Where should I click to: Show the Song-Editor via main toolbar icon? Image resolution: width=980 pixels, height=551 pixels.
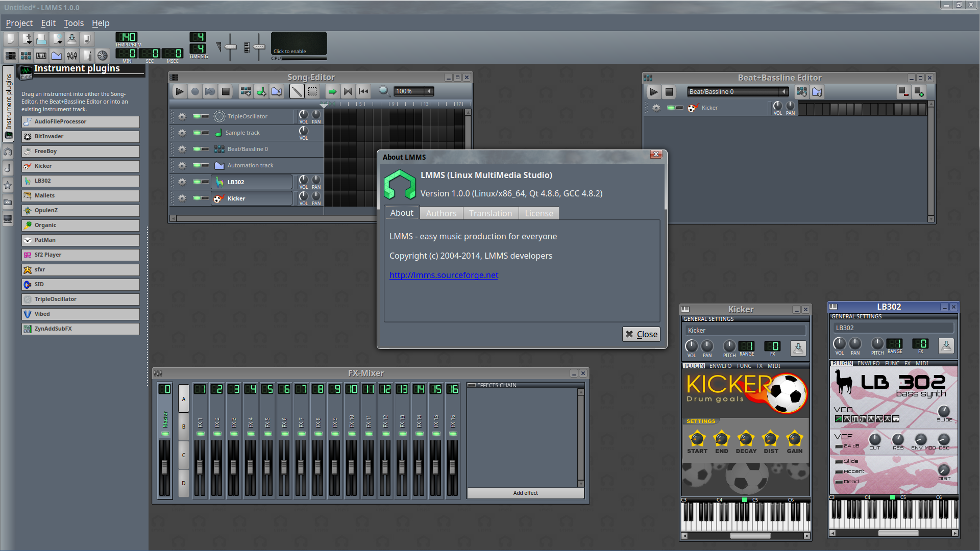point(10,56)
